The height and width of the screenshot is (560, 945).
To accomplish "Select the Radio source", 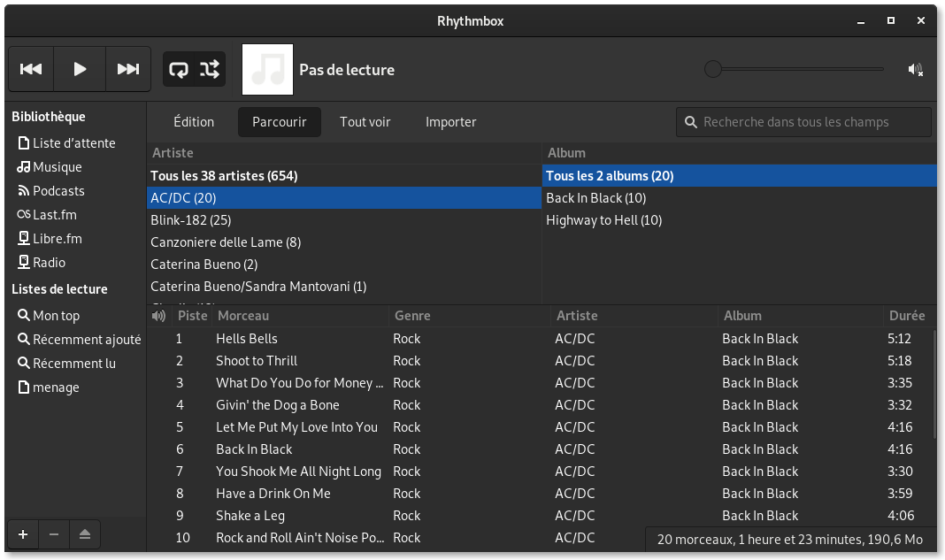I will [x=48, y=262].
